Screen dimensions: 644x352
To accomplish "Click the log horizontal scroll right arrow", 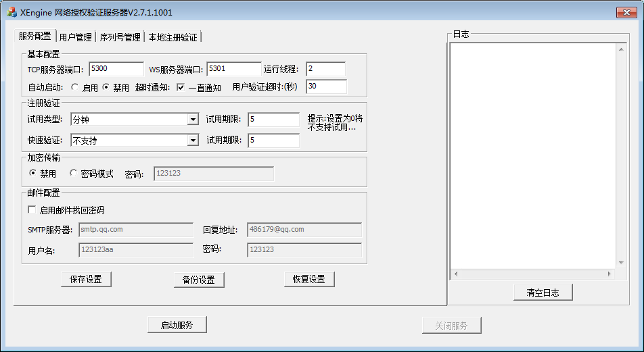I will (x=609, y=274).
